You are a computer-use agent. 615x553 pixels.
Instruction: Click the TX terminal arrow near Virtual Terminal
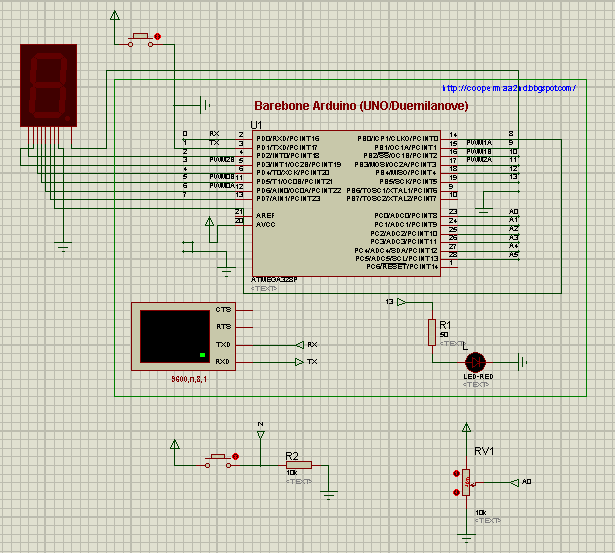tap(299, 362)
